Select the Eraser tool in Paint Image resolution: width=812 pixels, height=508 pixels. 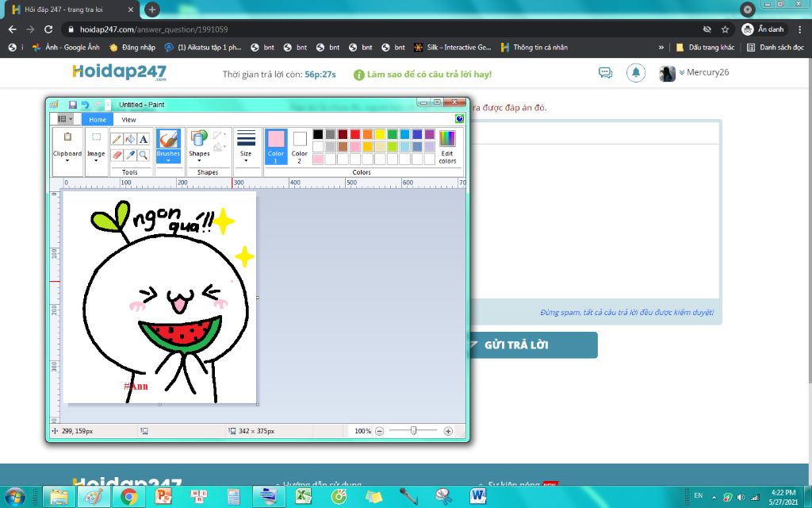pyautogui.click(x=117, y=155)
